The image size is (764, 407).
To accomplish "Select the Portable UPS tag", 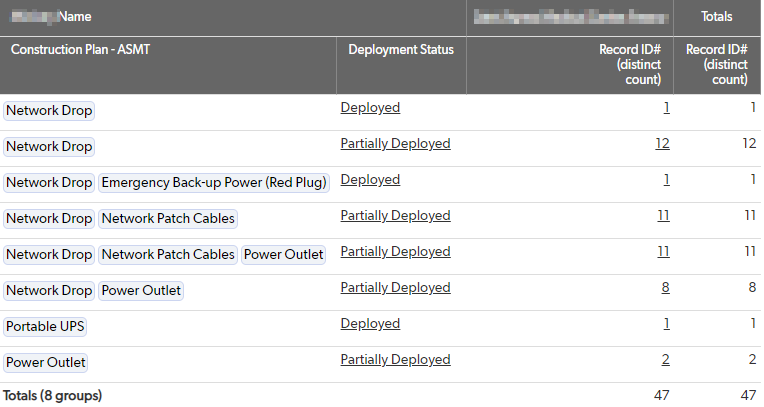I will coord(45,327).
